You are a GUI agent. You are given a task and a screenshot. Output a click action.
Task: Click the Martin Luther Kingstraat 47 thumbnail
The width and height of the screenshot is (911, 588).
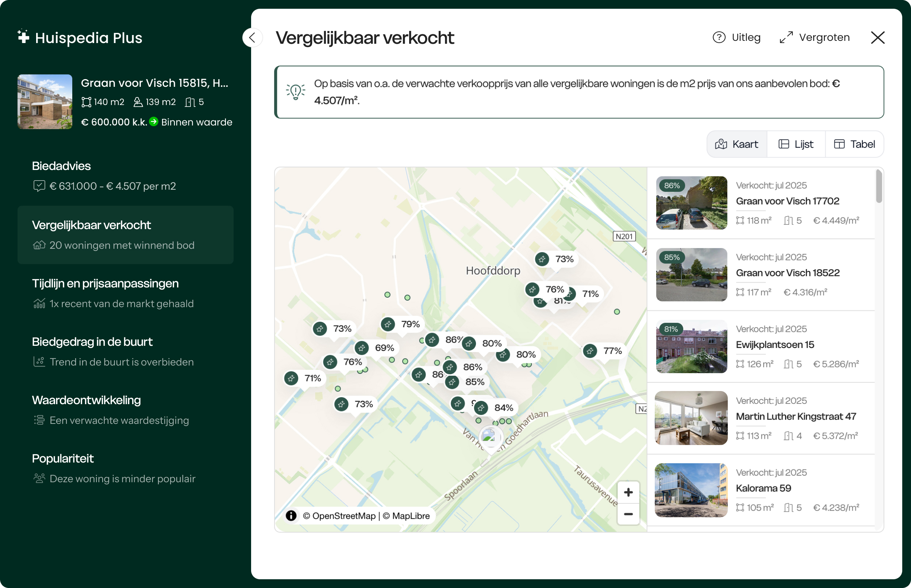pos(691,418)
